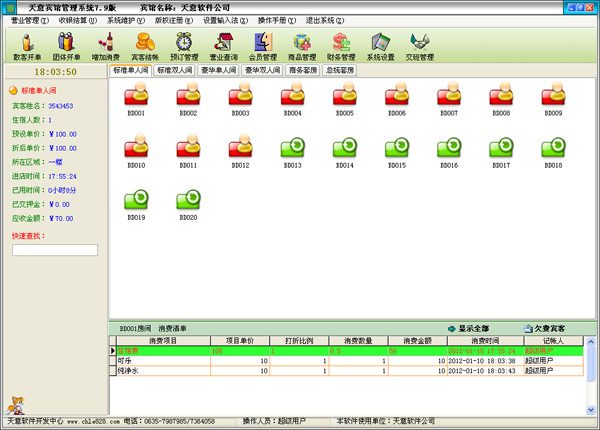Open 宾客结帐 guest checkout
Screen dimensions: 600x430
tap(144, 46)
